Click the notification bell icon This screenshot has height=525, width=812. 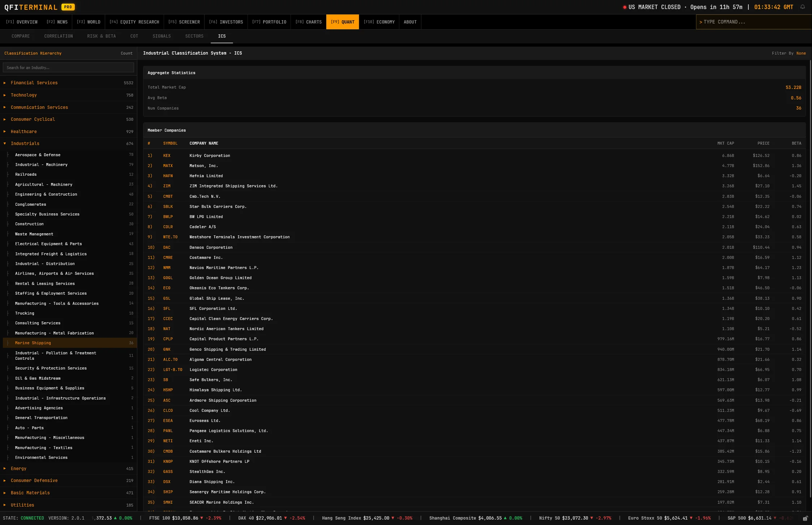click(802, 7)
